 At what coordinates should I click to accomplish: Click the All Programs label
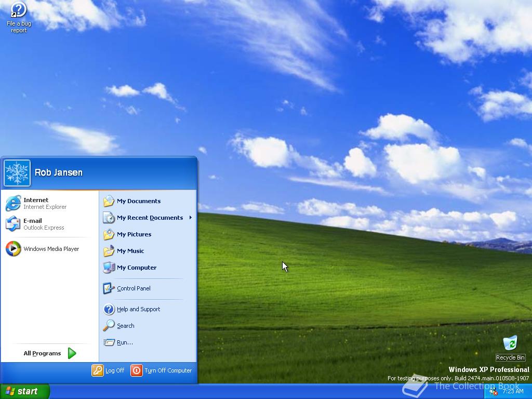pos(43,353)
